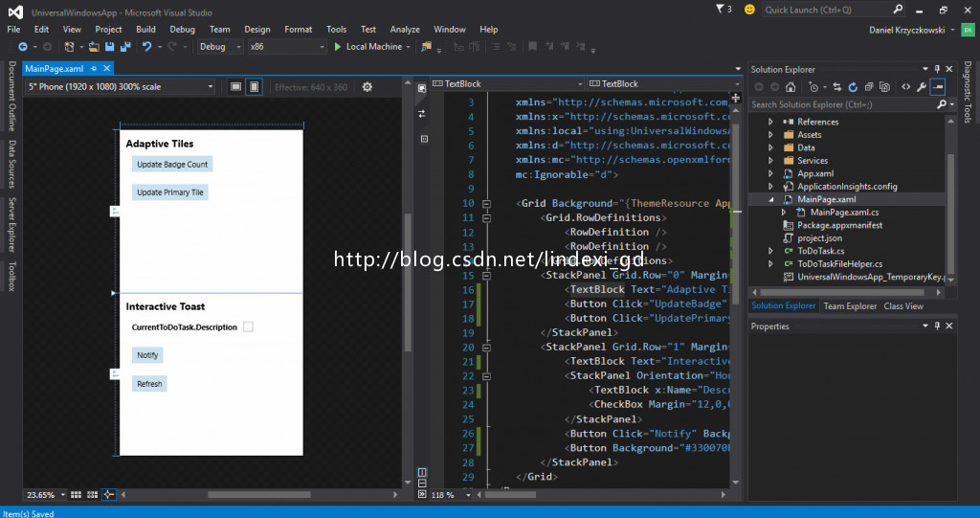
Task: Click the notifications flag icon
Action: point(720,9)
